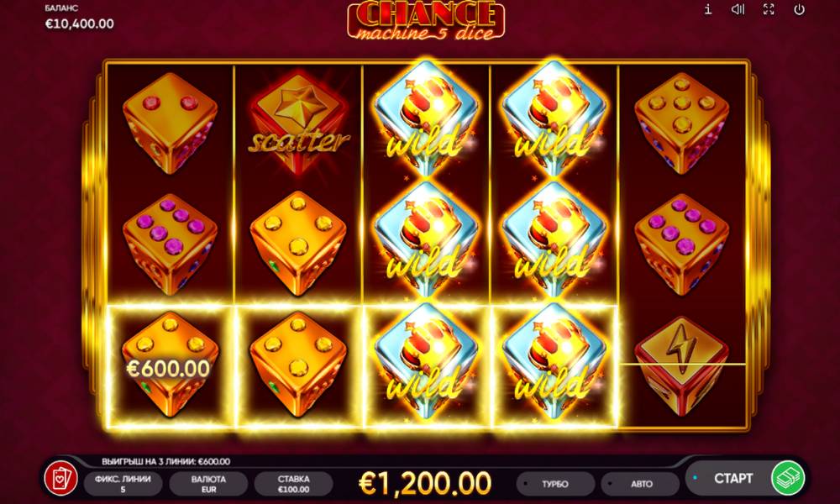
Task: Open the game info icon
Action: (x=707, y=9)
